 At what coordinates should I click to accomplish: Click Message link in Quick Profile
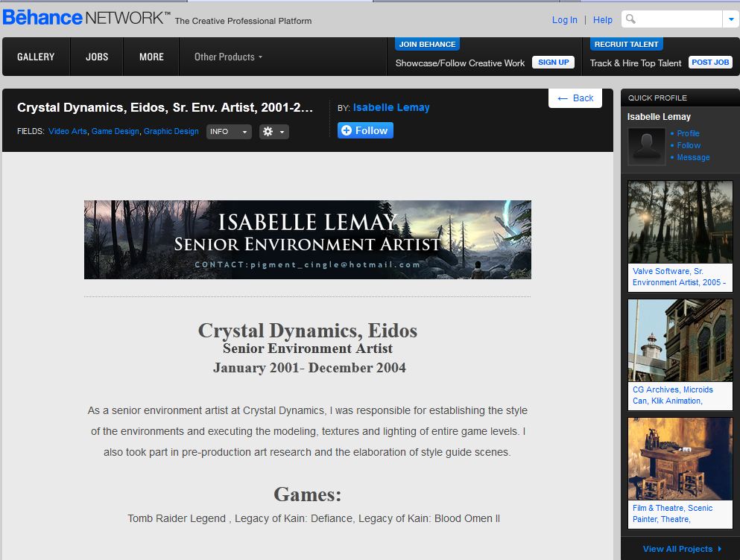[x=693, y=158]
